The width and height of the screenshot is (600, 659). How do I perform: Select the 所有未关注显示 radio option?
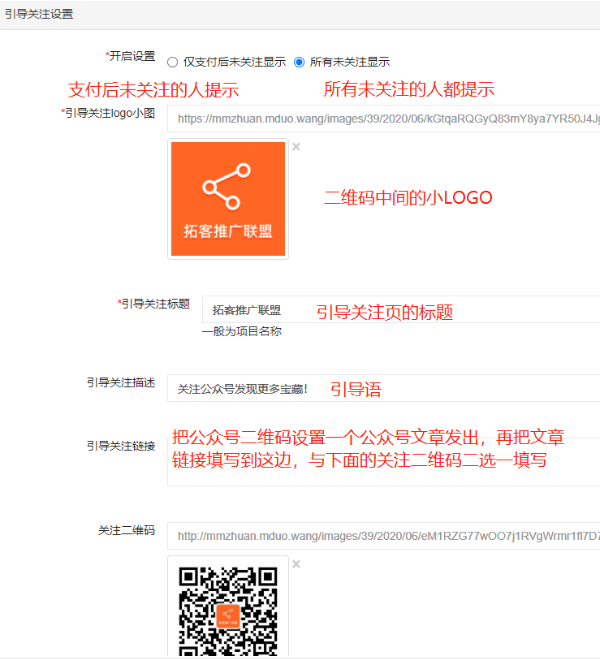pyautogui.click(x=299, y=63)
